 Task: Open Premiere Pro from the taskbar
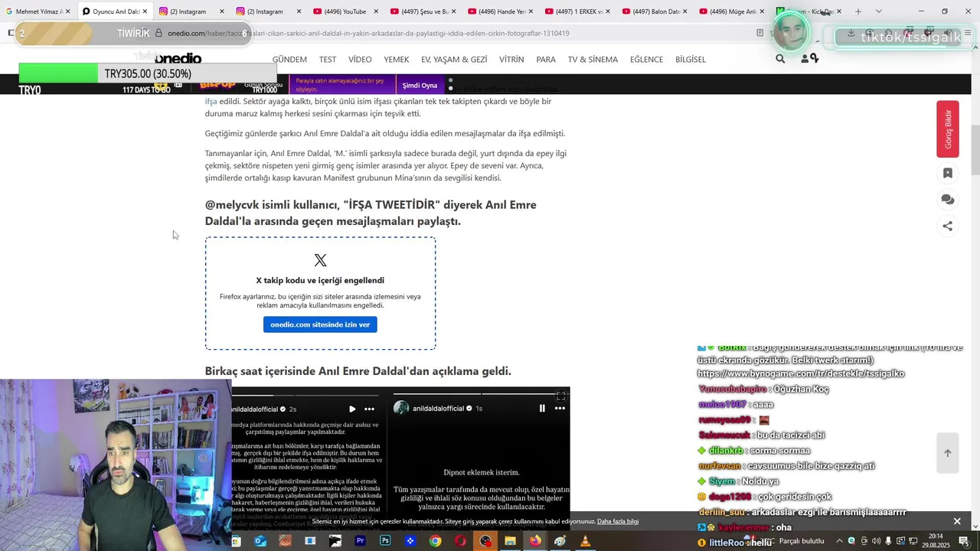[x=360, y=541]
